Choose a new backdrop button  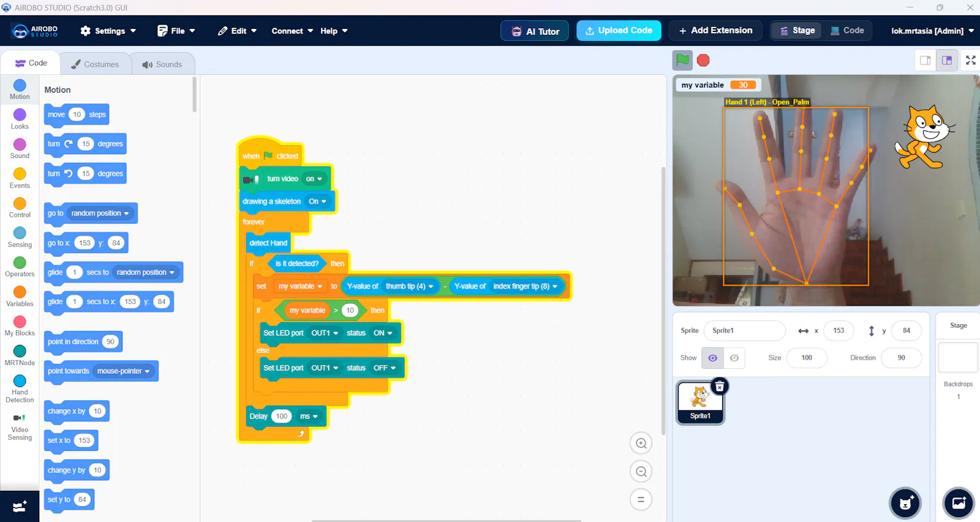pyautogui.click(x=959, y=504)
